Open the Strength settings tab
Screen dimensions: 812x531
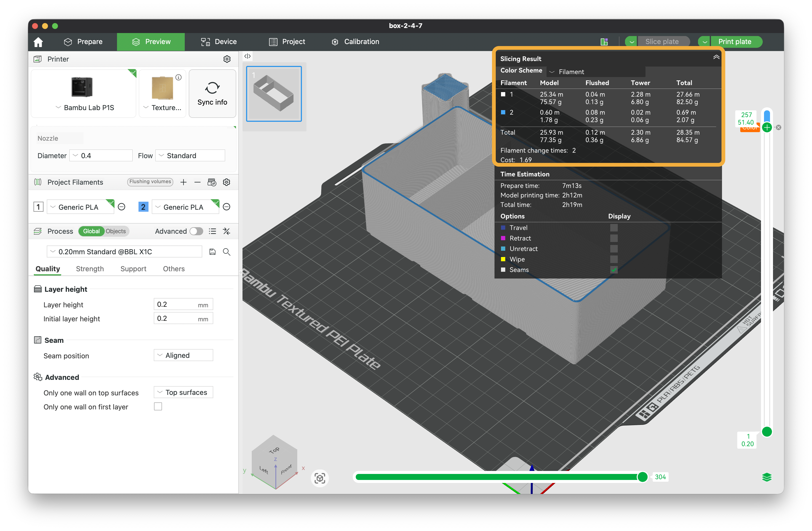[90, 269]
